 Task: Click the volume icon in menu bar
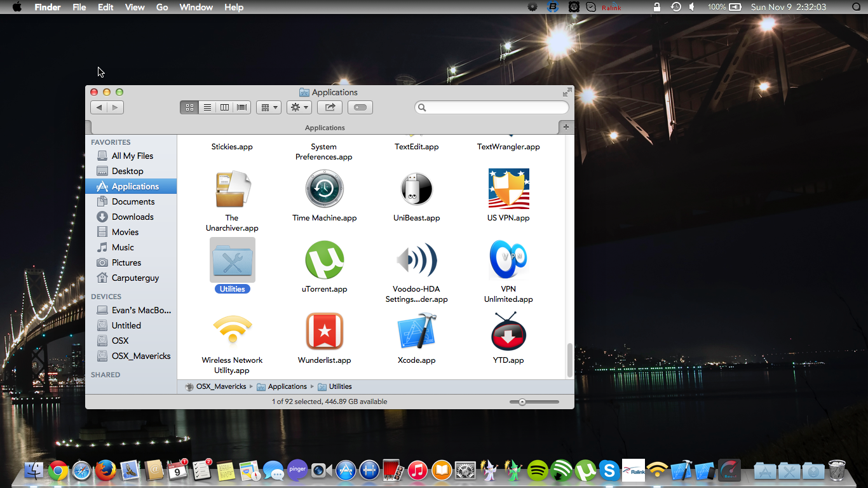click(693, 7)
